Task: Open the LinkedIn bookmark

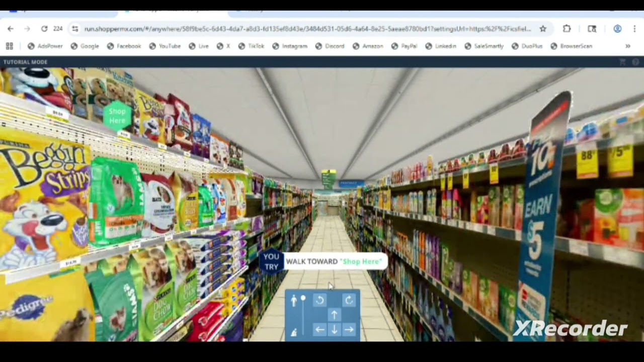Action: (441, 46)
